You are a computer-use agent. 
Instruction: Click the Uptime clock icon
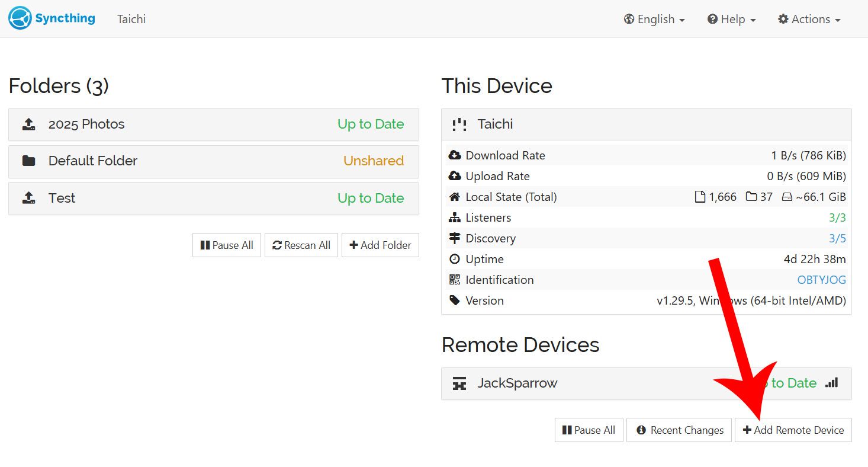455,259
